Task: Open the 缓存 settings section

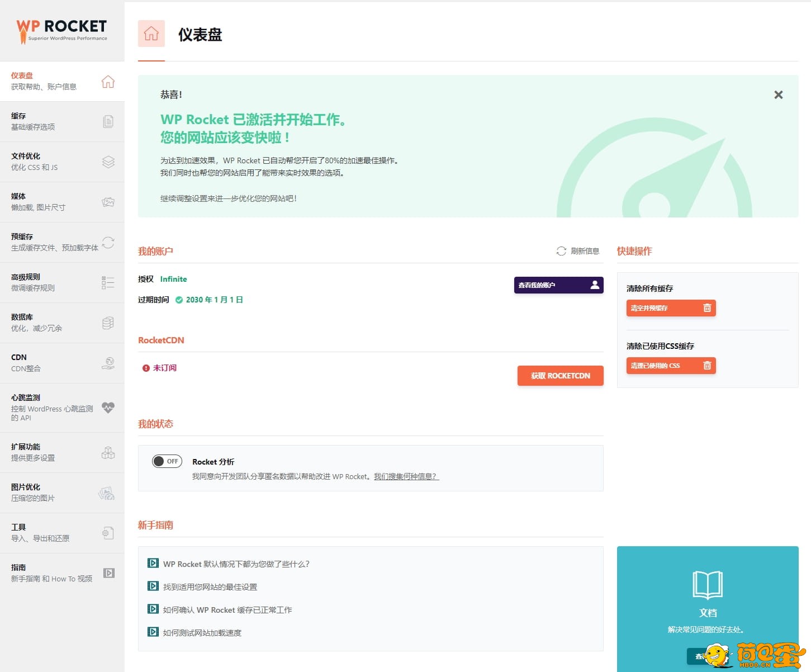Action: pos(62,121)
